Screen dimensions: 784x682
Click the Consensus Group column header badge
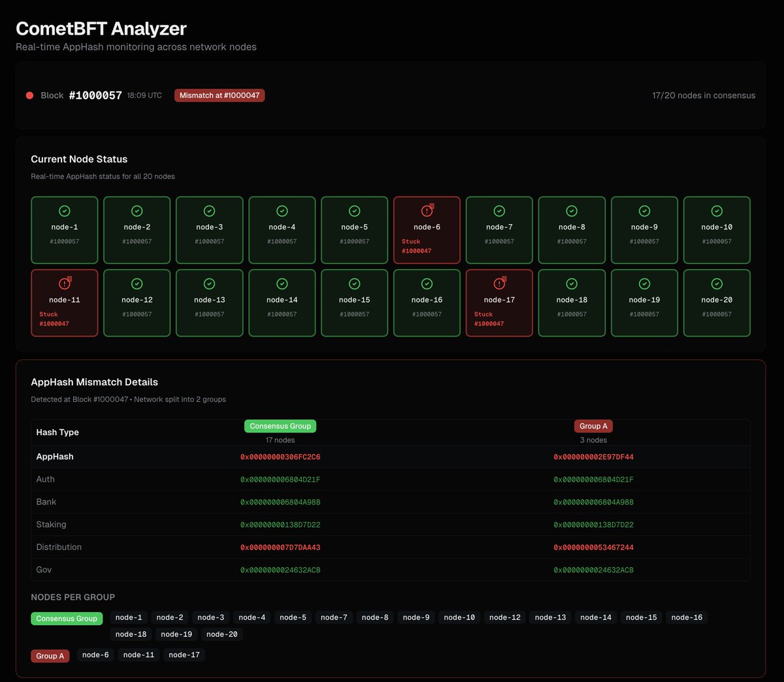pyautogui.click(x=280, y=426)
